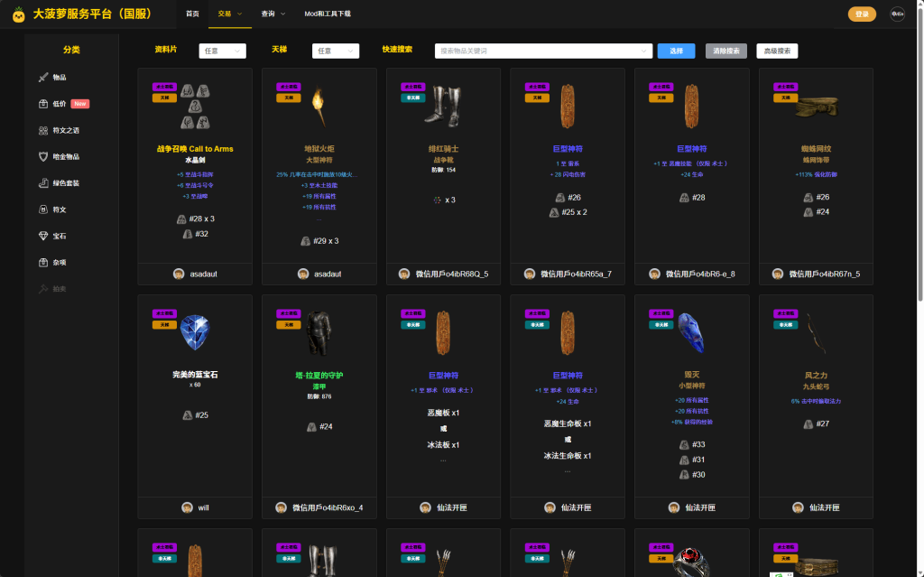Click the 绯红骑士 item title
The image size is (924, 577).
pyautogui.click(x=443, y=149)
